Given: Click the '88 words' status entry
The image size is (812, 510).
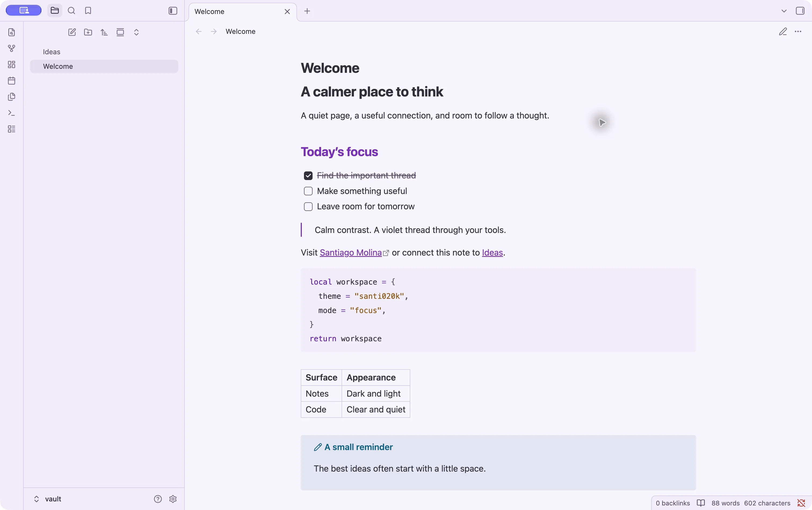Looking at the screenshot, I should [725, 503].
